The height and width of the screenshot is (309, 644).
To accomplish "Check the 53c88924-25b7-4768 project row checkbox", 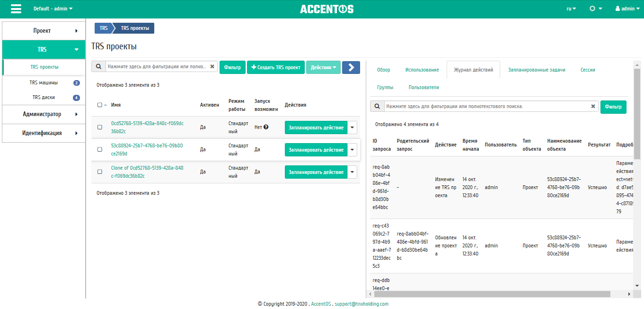I will 100,149.
